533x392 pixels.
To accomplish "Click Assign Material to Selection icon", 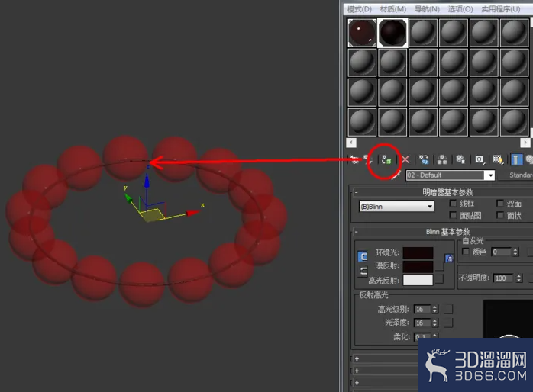I will coord(386,159).
